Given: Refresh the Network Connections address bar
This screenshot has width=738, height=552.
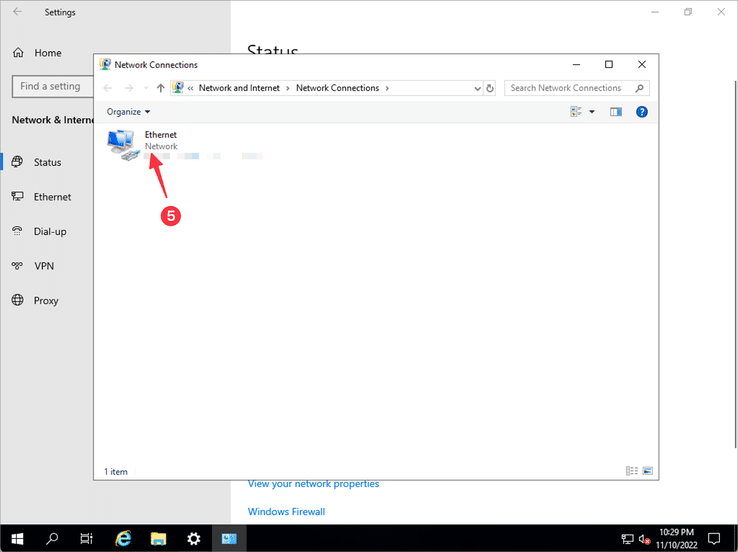Looking at the screenshot, I should [490, 88].
